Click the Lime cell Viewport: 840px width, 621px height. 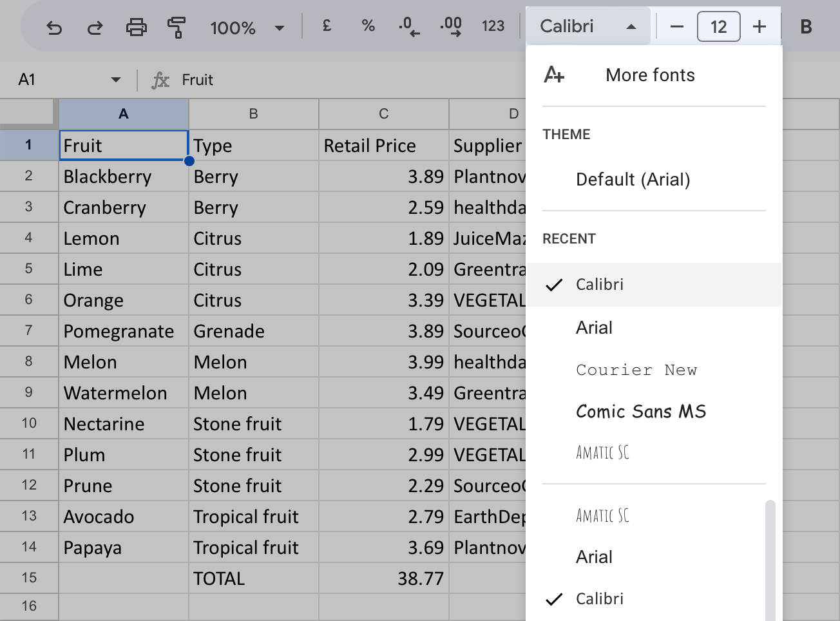pyautogui.click(x=124, y=269)
